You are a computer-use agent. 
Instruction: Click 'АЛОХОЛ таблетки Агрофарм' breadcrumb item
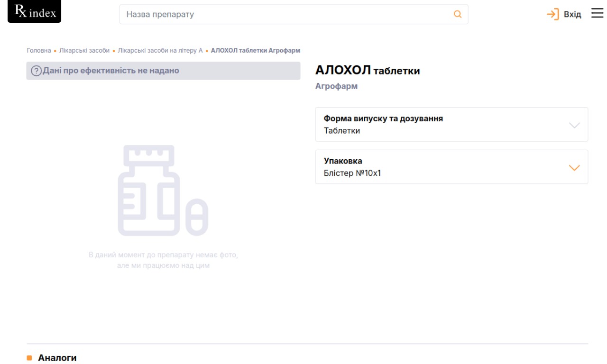(256, 50)
